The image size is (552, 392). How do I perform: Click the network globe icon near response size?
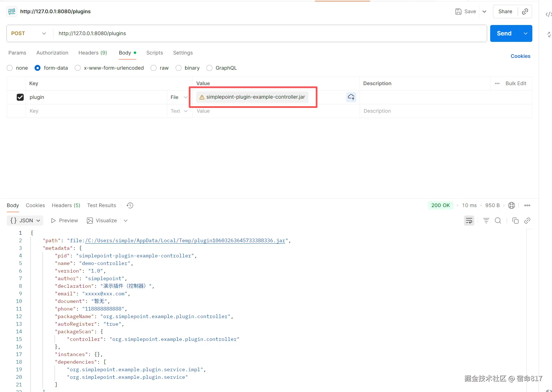(x=512, y=205)
